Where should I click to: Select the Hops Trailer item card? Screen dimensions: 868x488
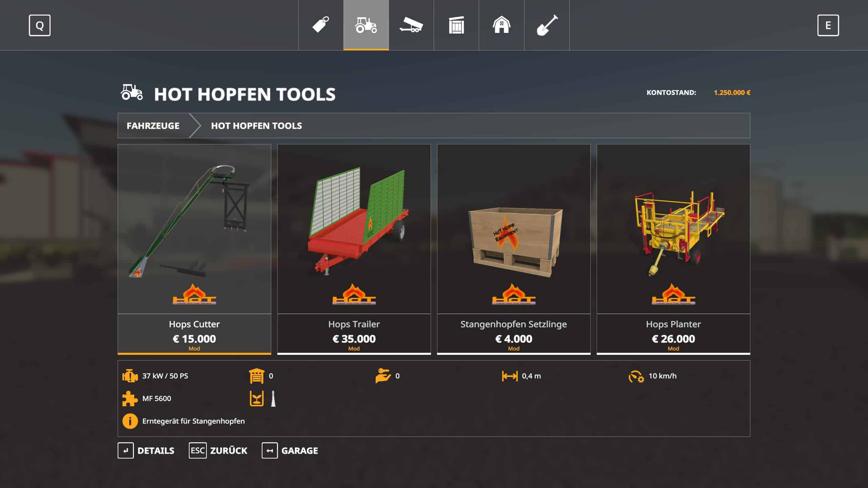click(354, 249)
